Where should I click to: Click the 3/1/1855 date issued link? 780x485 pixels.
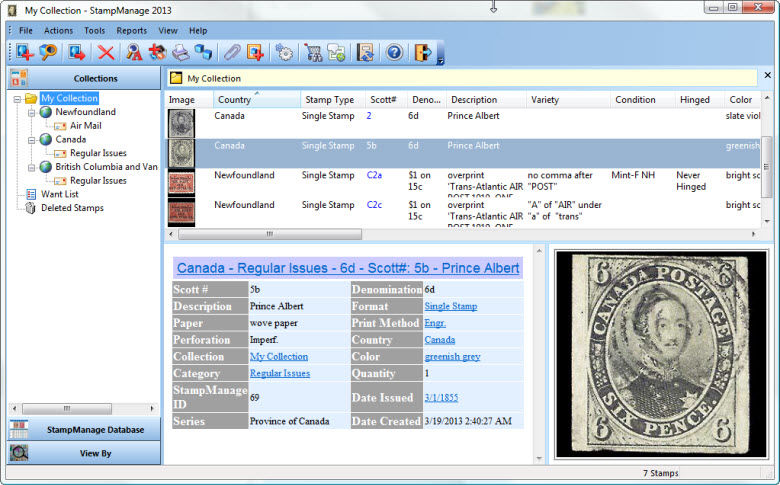click(441, 397)
